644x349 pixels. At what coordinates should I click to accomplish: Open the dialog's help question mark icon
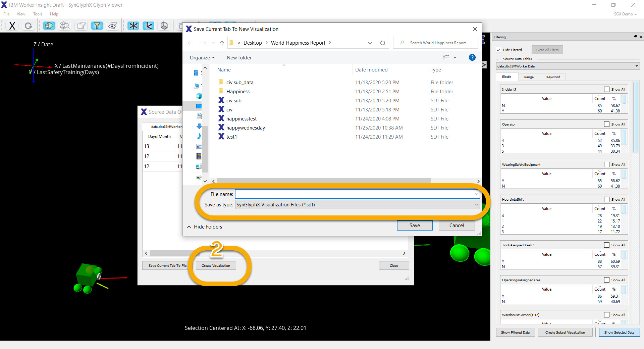click(x=472, y=57)
